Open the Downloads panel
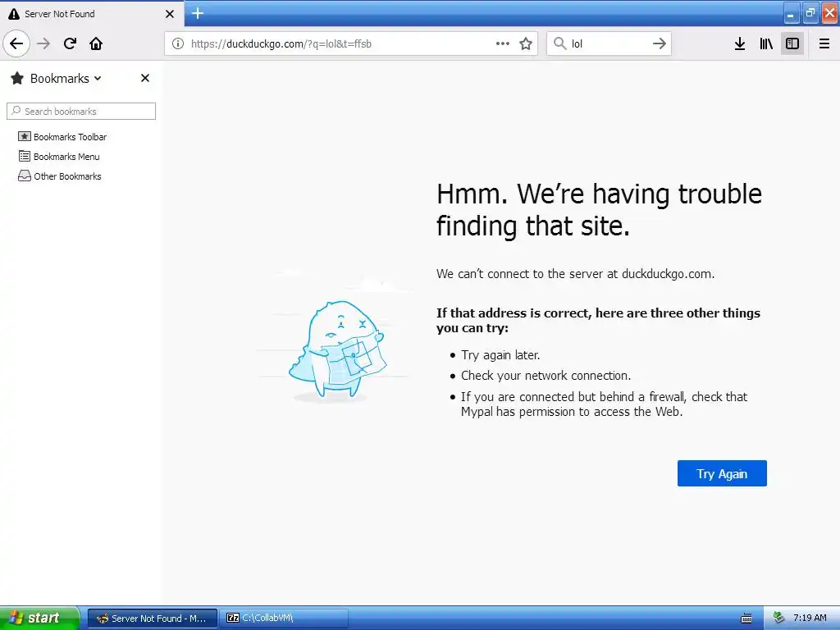The width and height of the screenshot is (840, 630). click(x=740, y=43)
